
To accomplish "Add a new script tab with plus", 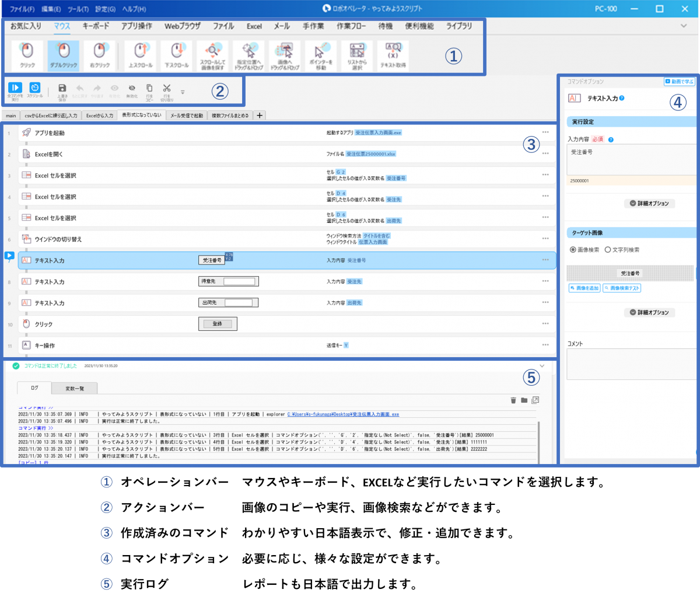I will [x=260, y=116].
